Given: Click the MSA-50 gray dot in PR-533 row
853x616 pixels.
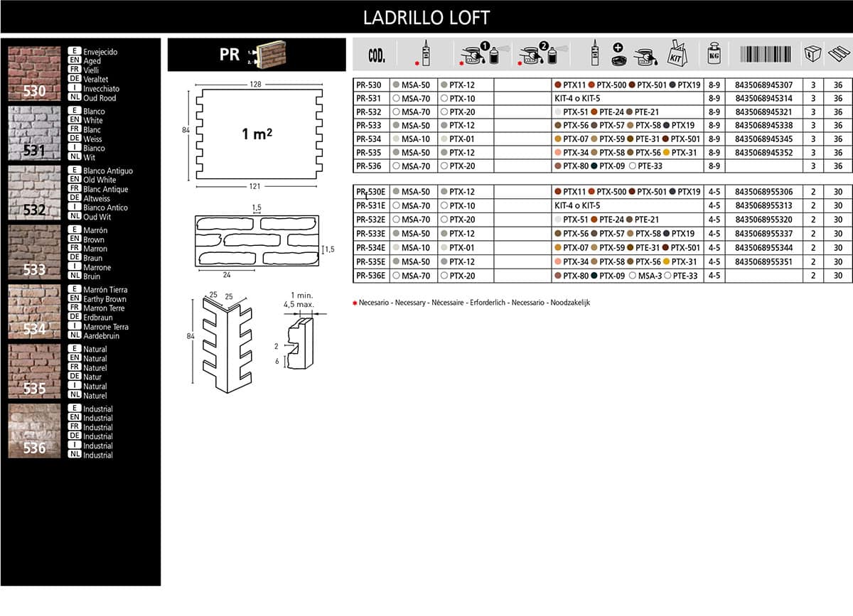Looking at the screenshot, I should pyautogui.click(x=396, y=126).
